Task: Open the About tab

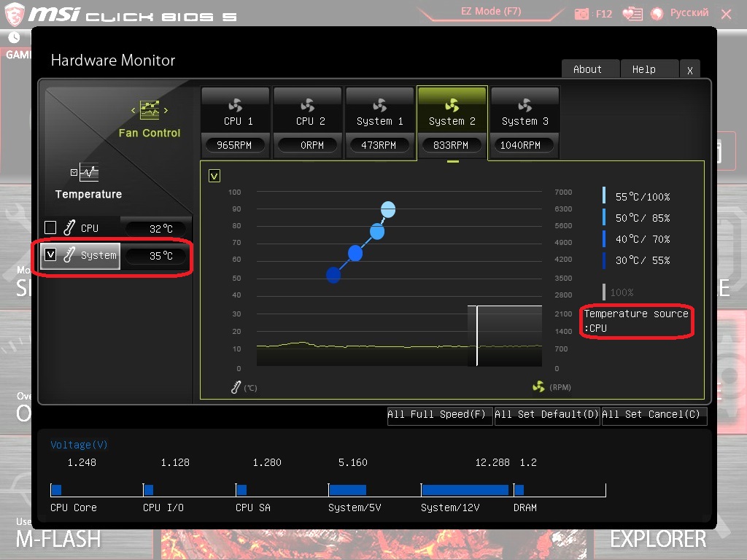Action: (590, 69)
